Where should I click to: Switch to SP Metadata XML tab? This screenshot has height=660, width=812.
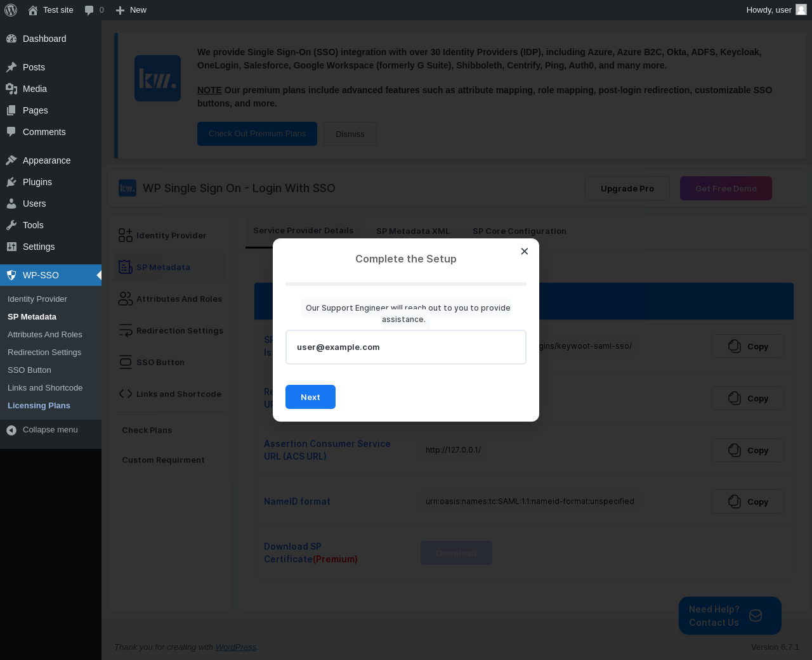click(413, 231)
